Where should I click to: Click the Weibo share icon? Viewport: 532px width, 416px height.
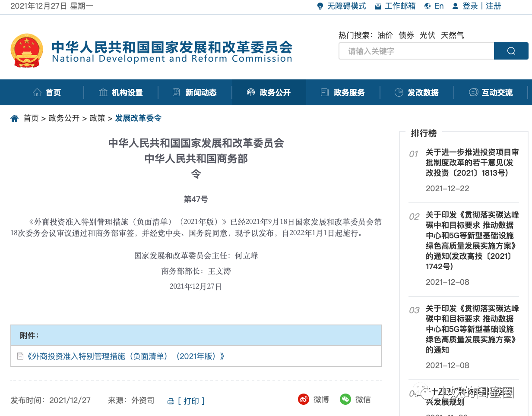coord(304,399)
